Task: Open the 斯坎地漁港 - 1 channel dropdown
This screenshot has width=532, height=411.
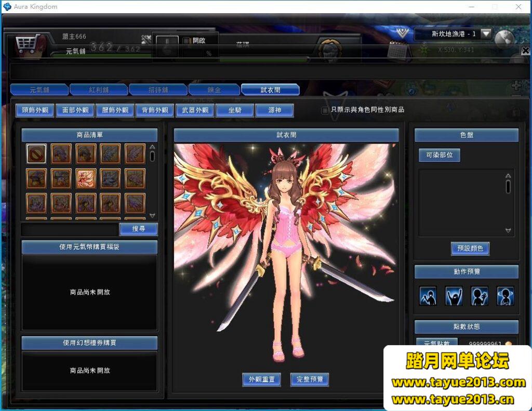Action: tap(486, 34)
